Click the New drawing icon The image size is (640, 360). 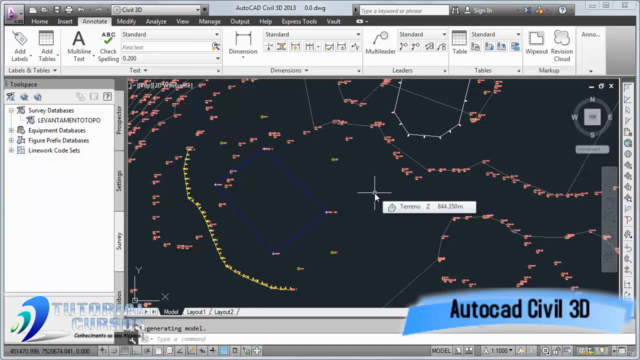tap(33, 10)
